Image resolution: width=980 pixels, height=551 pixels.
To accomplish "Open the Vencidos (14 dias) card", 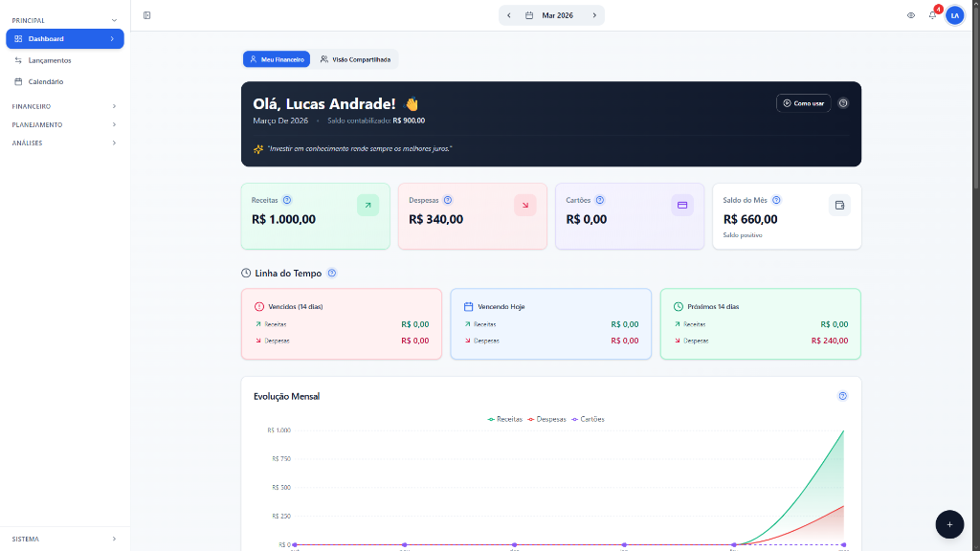I will click(x=342, y=323).
